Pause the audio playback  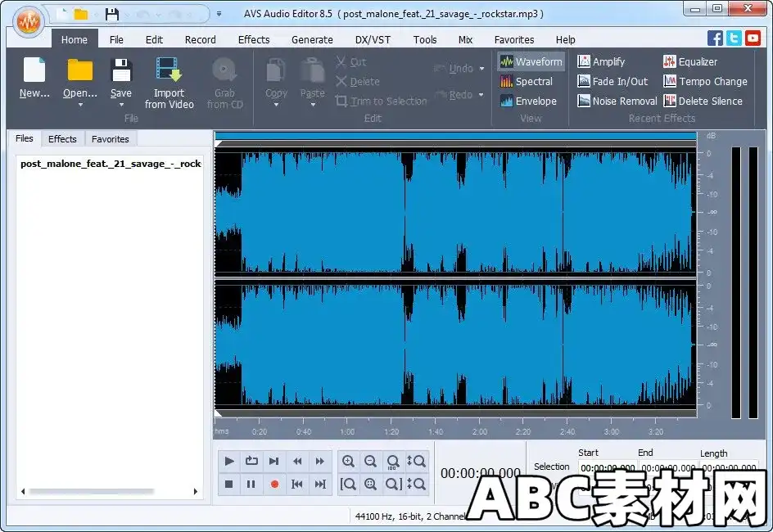click(251, 485)
